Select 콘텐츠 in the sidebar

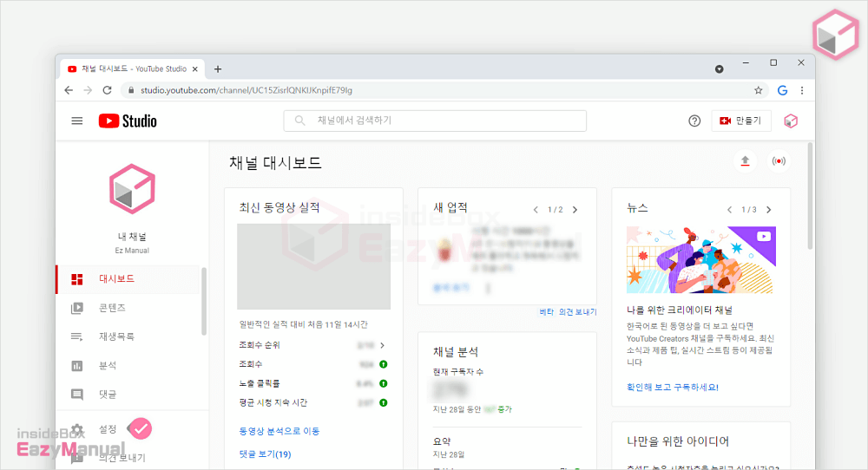coord(128,308)
